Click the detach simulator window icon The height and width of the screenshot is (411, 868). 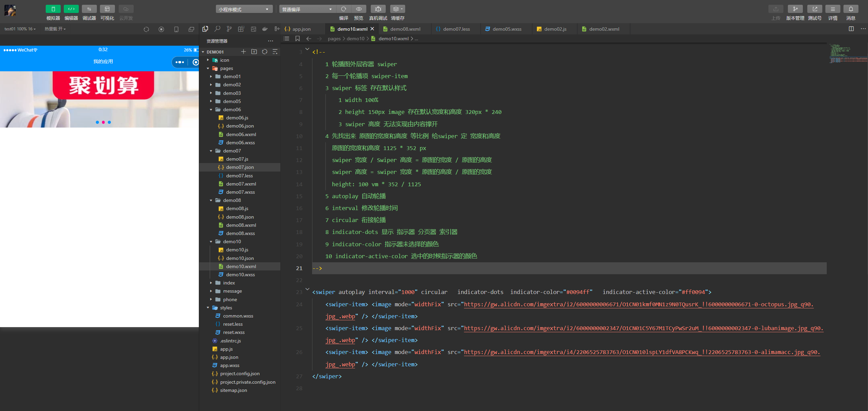tap(191, 29)
